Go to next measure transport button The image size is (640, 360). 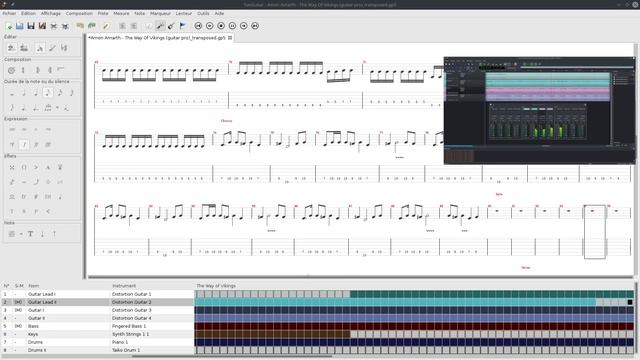tap(244, 26)
